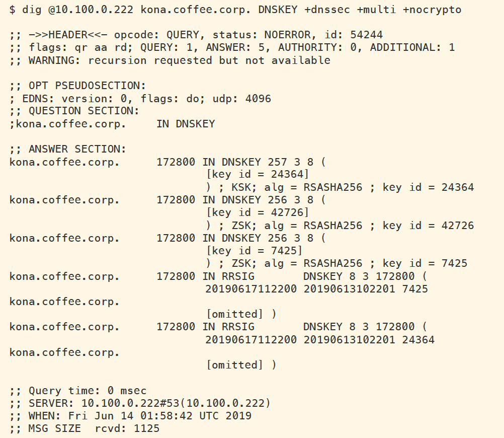Image resolution: width=504 pixels, height=438 pixels.
Task: Click the bracketed [key id = 24364] text
Action: [258, 175]
